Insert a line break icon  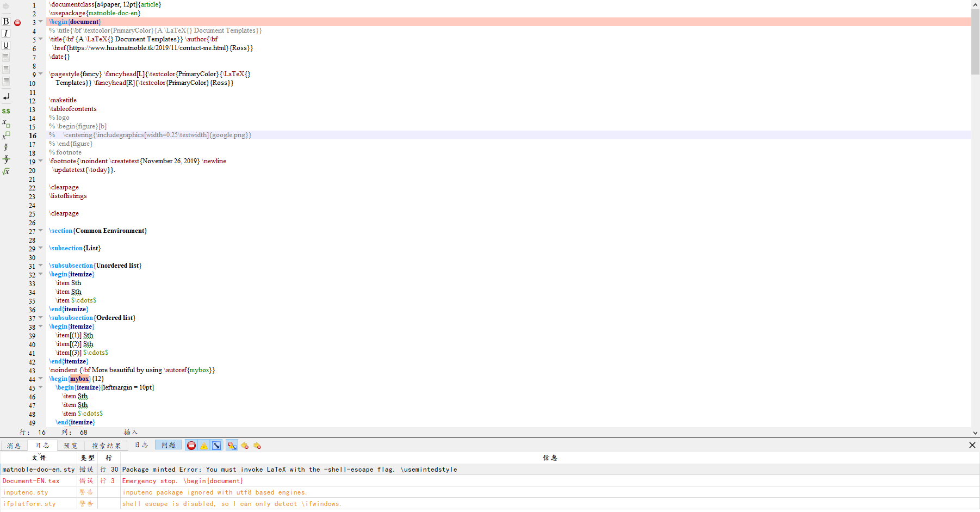point(5,96)
